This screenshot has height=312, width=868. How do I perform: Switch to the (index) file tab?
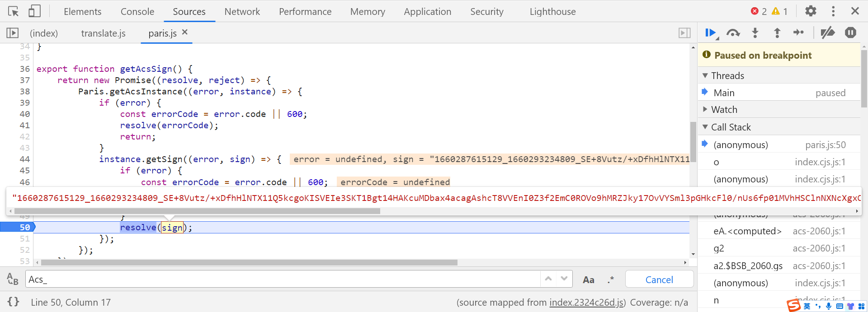click(x=44, y=33)
